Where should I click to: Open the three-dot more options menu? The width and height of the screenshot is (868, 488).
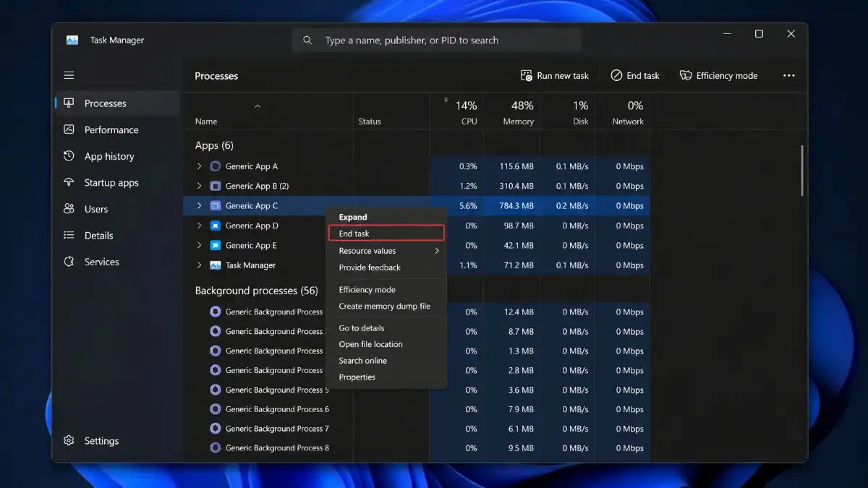788,75
